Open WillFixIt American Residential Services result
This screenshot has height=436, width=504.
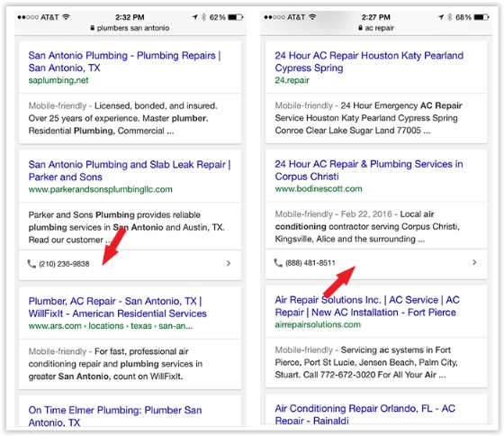(x=118, y=307)
